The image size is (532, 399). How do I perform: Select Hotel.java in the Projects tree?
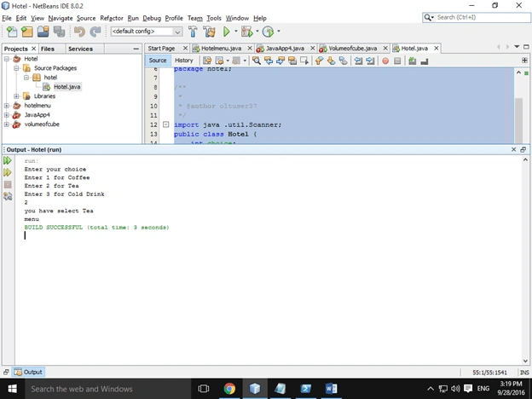click(x=66, y=87)
